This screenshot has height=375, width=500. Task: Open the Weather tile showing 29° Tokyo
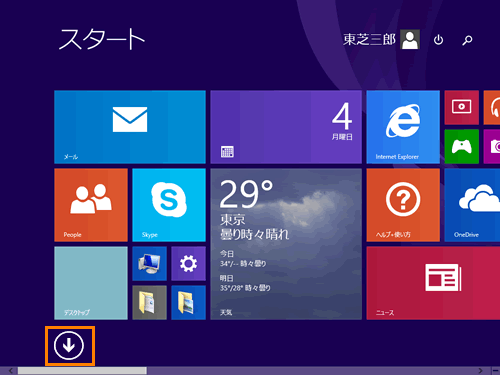click(x=286, y=244)
